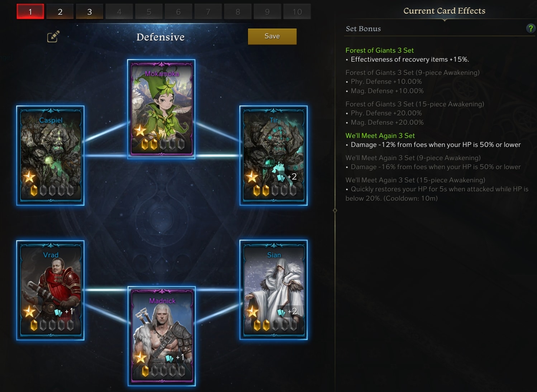Click the Forest of Giants 3 Set heading
This screenshot has height=392, width=537.
coord(380,51)
